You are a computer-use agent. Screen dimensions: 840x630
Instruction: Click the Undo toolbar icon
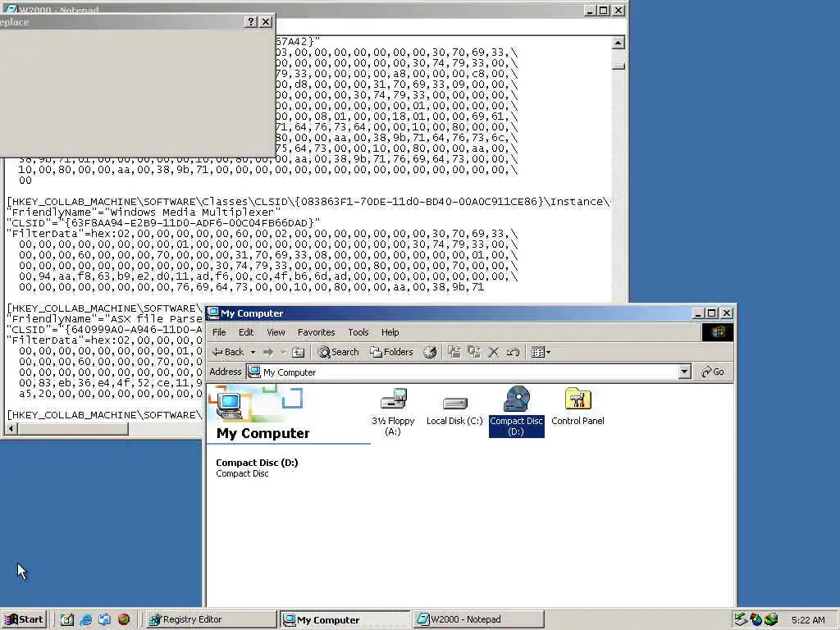coord(513,352)
